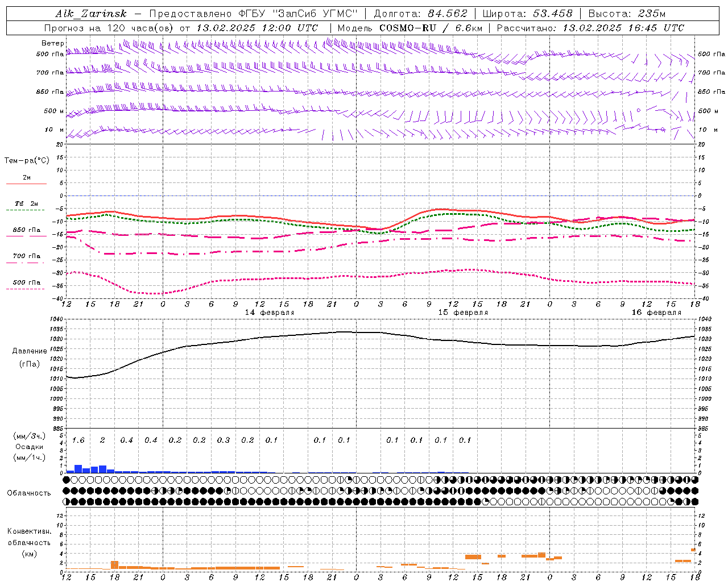Click the 700 гПа temperature legend label
The width and height of the screenshot is (728, 582).
coord(26,256)
